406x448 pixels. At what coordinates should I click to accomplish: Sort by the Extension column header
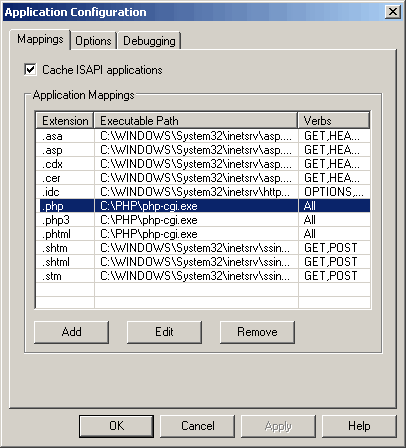pyautogui.click(x=65, y=120)
